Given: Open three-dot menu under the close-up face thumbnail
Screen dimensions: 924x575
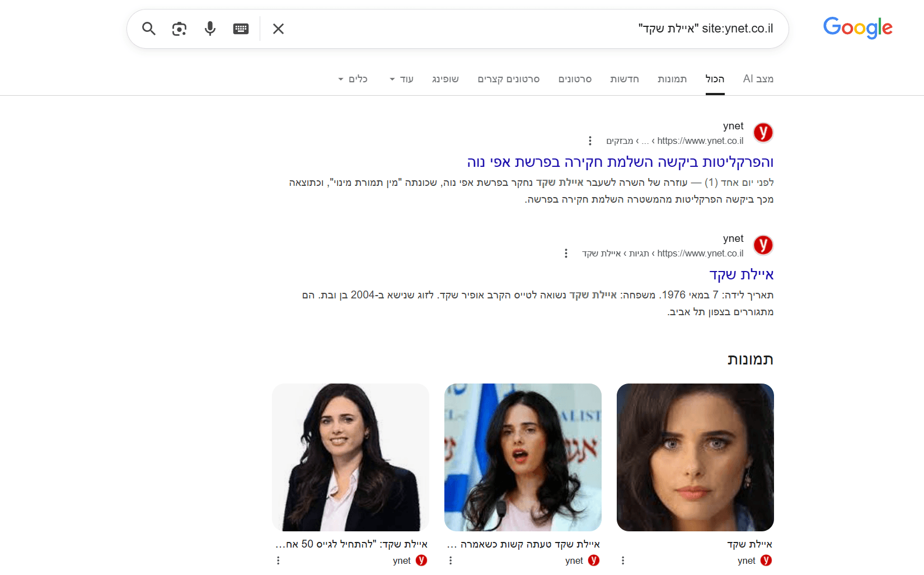Looking at the screenshot, I should [623, 560].
